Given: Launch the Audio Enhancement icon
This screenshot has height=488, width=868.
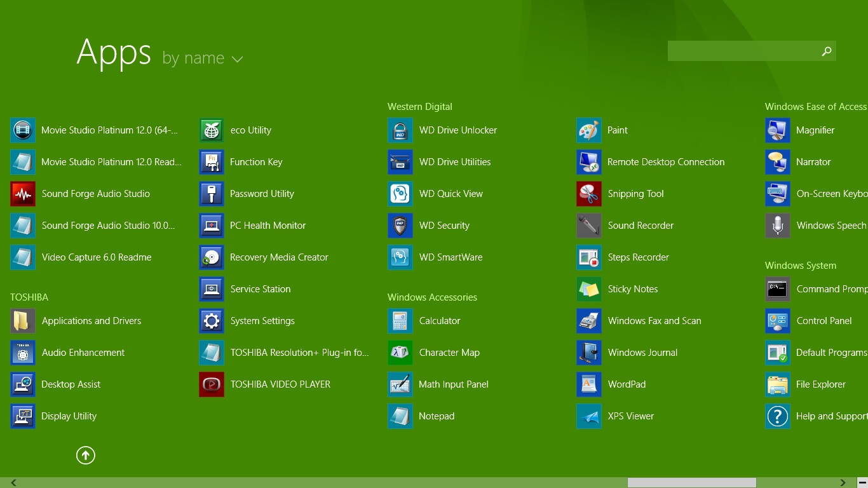Looking at the screenshot, I should [x=23, y=353].
